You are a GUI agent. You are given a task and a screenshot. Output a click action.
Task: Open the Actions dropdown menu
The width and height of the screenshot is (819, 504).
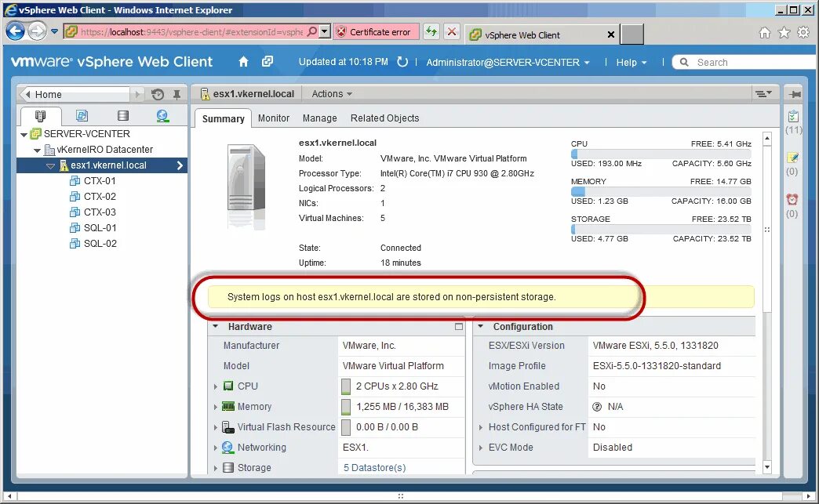(332, 94)
